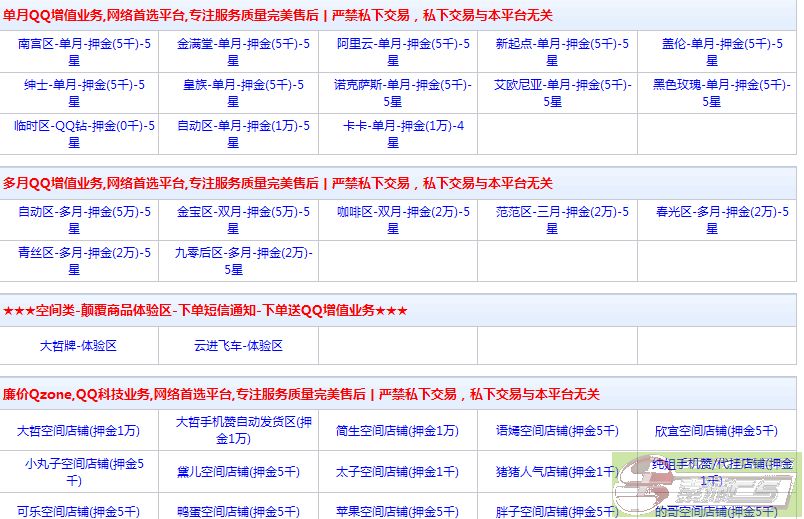Open 大哲手机赞自动发货区 link
This screenshot has width=804, height=519.
tap(243, 430)
